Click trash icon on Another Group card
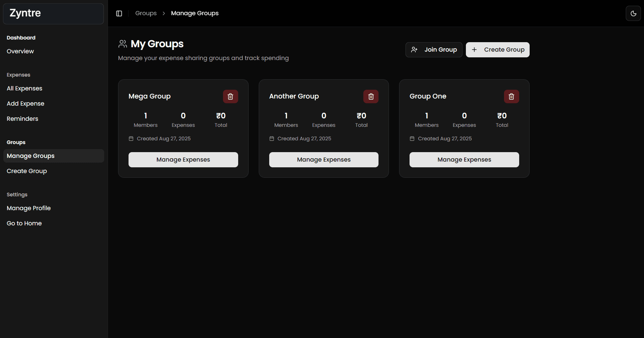This screenshot has width=644, height=338. [371, 96]
